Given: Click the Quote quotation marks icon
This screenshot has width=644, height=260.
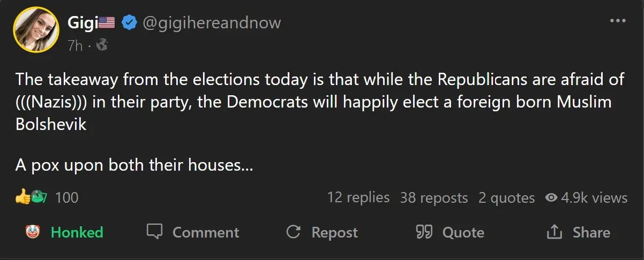Looking at the screenshot, I should point(424,232).
